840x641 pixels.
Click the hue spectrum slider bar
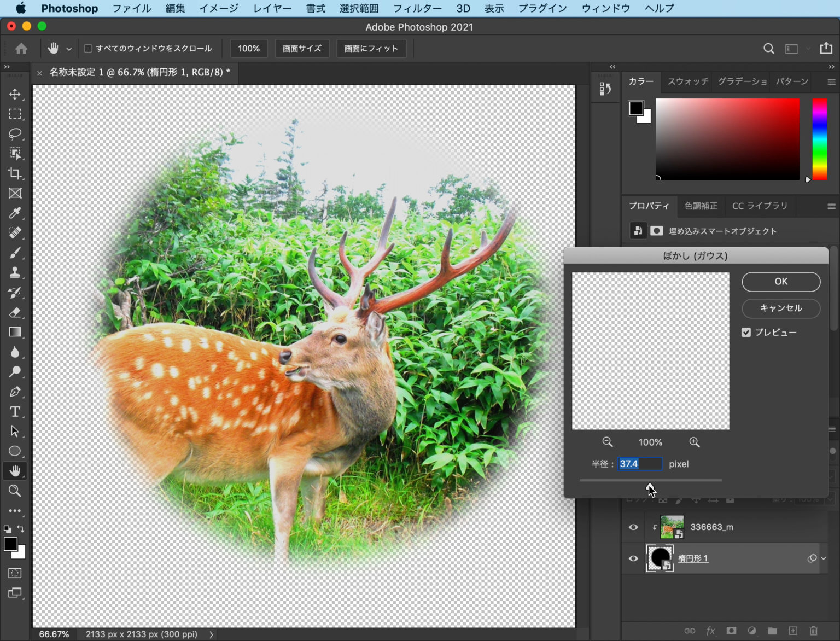819,139
